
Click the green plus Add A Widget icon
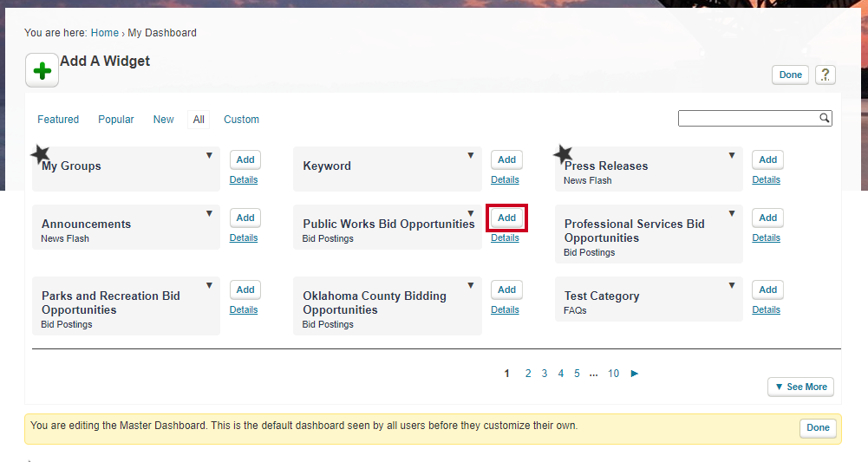(42, 70)
